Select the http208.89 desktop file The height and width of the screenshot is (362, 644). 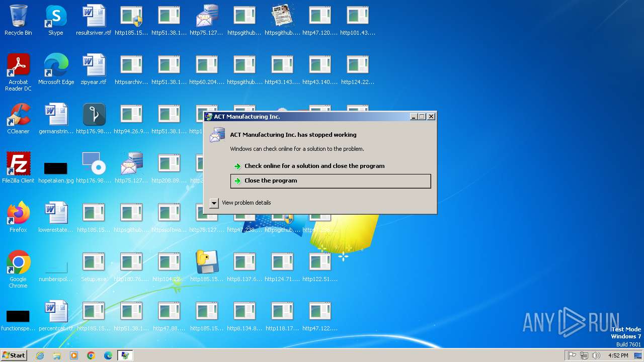[169, 168]
